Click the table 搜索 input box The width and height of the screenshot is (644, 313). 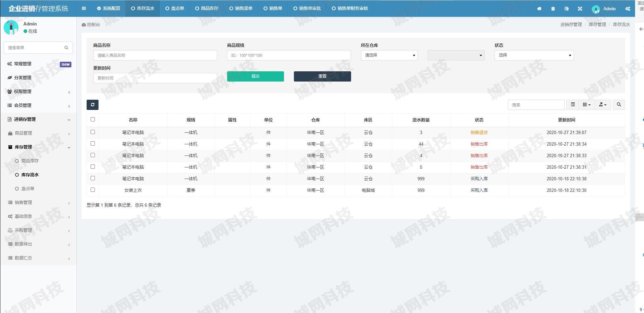536,105
